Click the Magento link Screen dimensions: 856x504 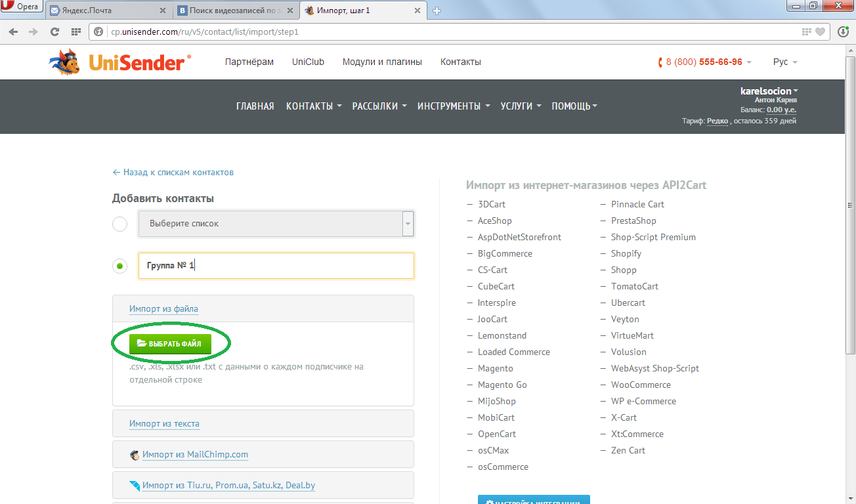[x=496, y=368]
